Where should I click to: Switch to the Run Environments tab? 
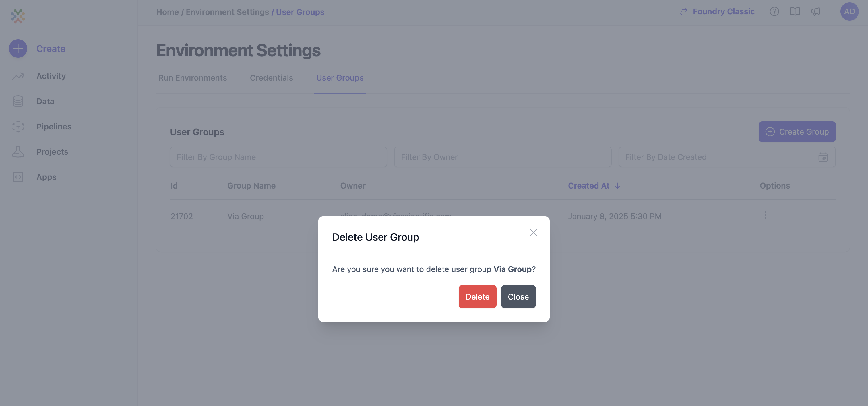pyautogui.click(x=192, y=78)
